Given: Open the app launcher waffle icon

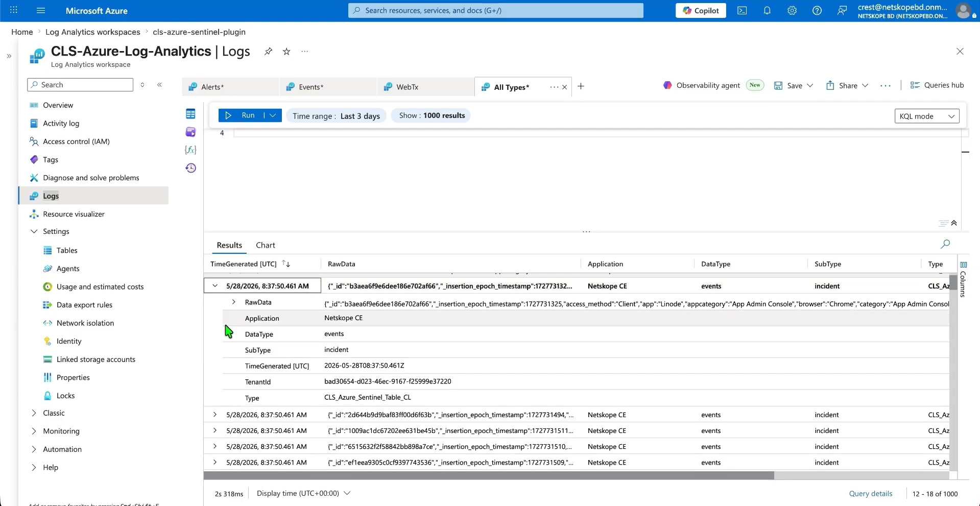Looking at the screenshot, I should click(x=14, y=10).
